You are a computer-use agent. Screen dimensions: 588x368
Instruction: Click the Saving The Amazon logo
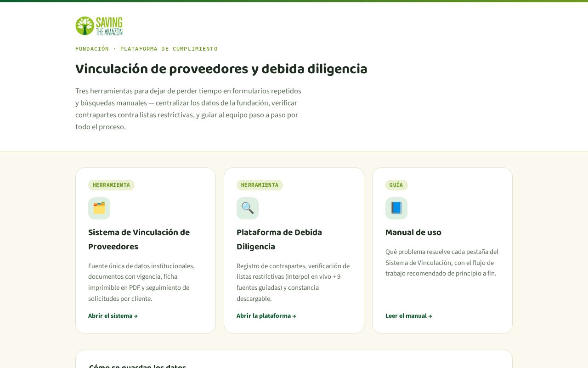99,26
